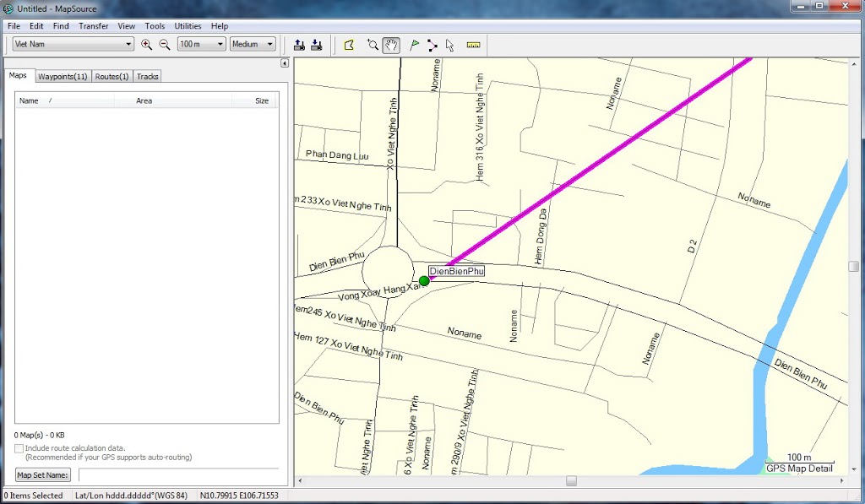This screenshot has height=504, width=865.
Task: Enable Include route calculation data checkbox
Action: coord(19,448)
